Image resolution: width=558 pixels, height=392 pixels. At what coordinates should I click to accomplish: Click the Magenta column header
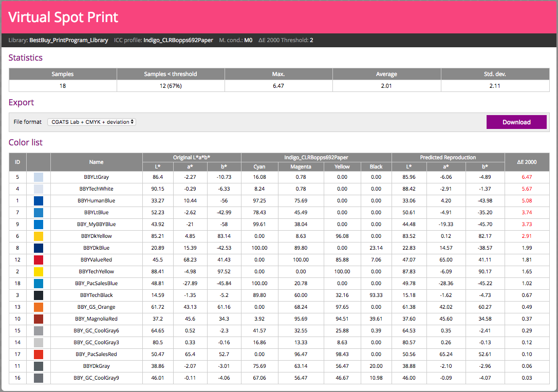tap(301, 167)
